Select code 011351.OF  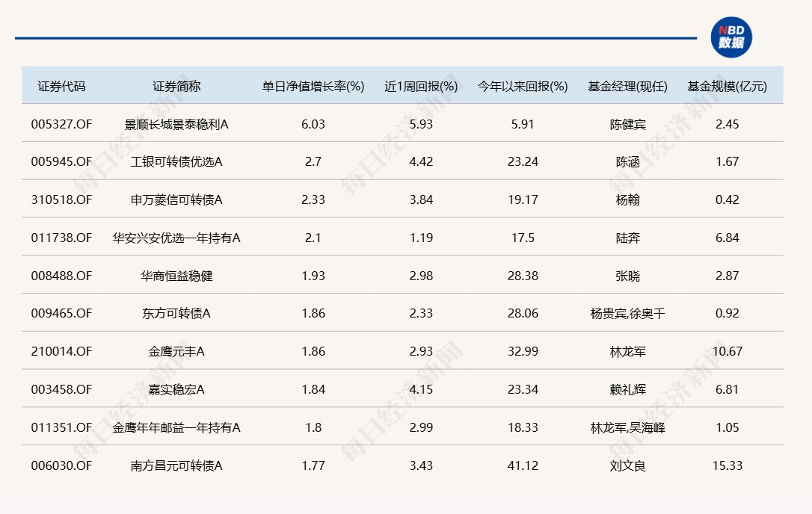(x=61, y=427)
